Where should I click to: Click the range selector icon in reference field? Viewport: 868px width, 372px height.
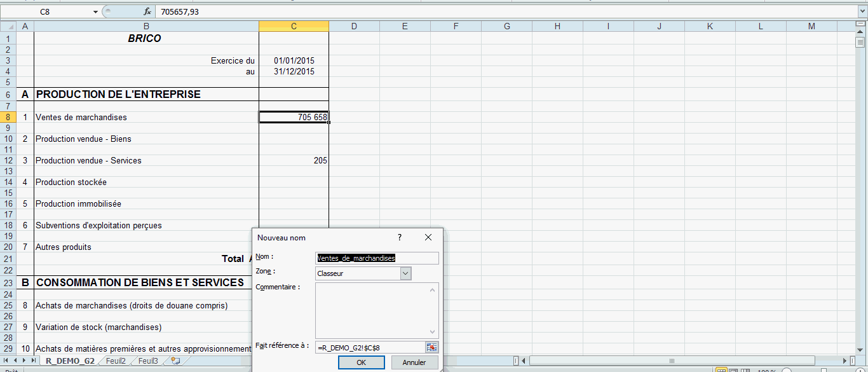click(x=432, y=347)
